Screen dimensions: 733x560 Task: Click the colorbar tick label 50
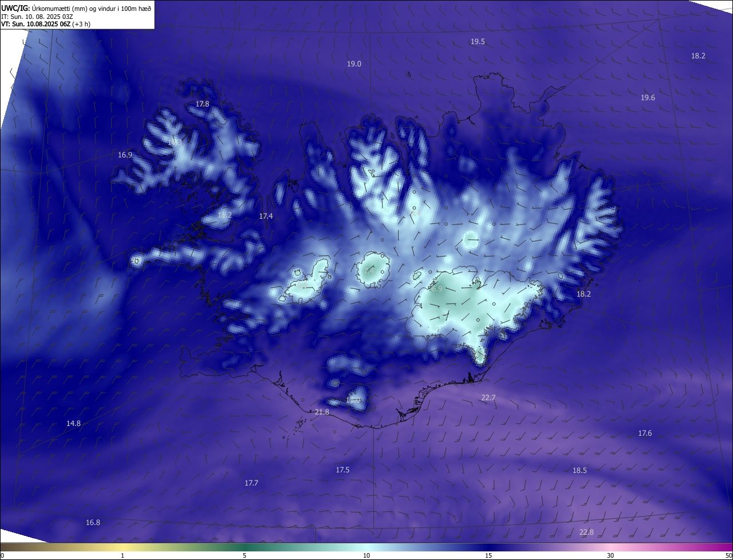(728, 556)
